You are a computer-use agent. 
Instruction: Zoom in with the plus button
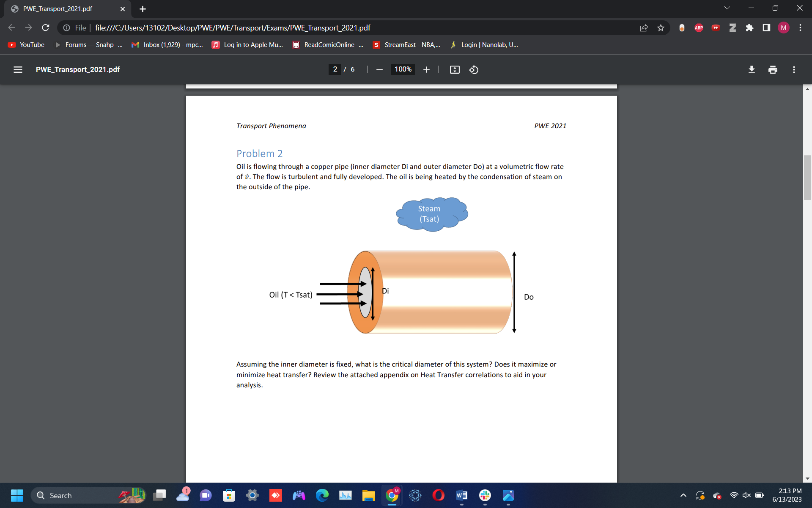pyautogui.click(x=426, y=69)
